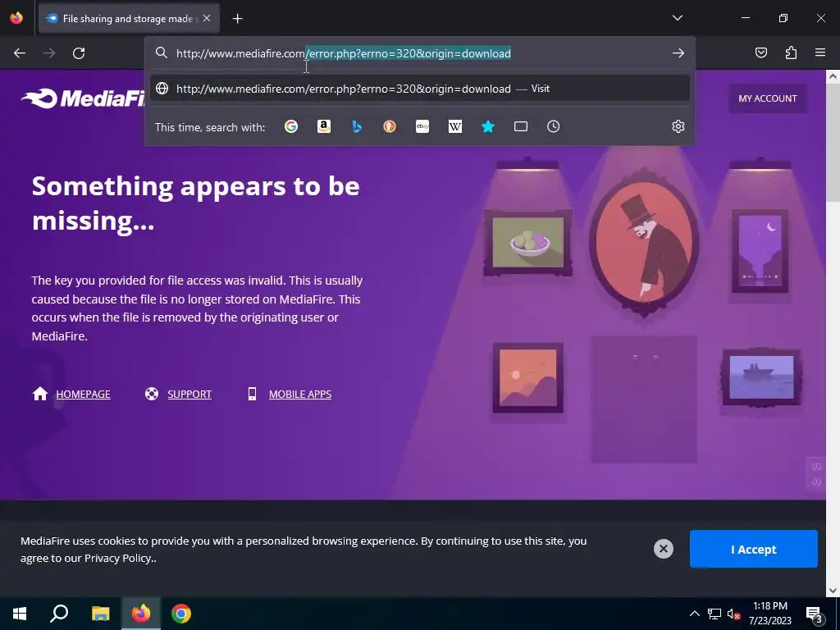The image size is (840, 630).
Task: Open Firefox application menu
Action: tap(820, 52)
